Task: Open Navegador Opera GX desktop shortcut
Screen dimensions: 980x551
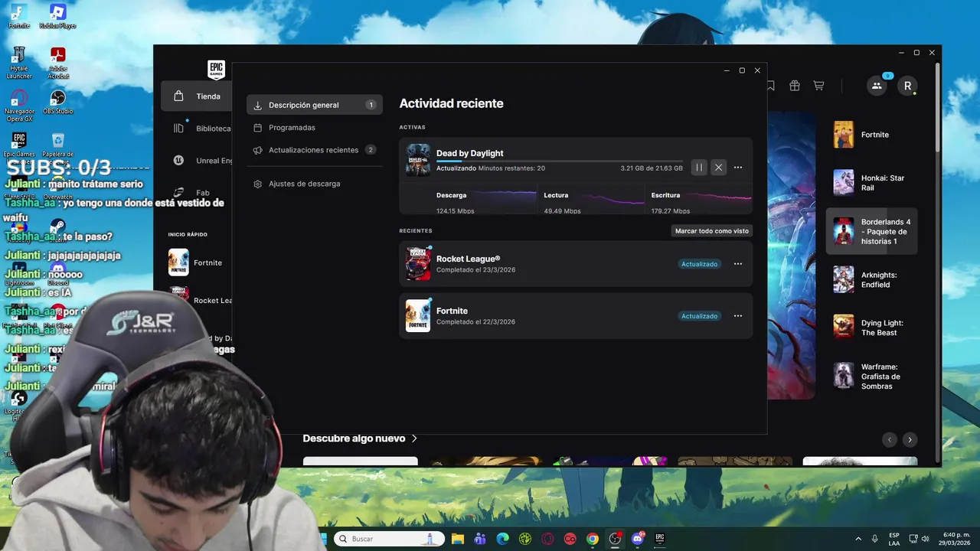Action: tap(19, 106)
